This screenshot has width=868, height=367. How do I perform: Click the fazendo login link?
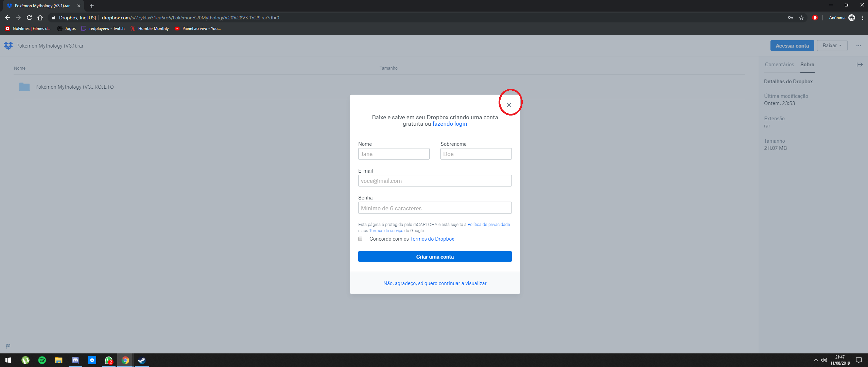point(450,124)
